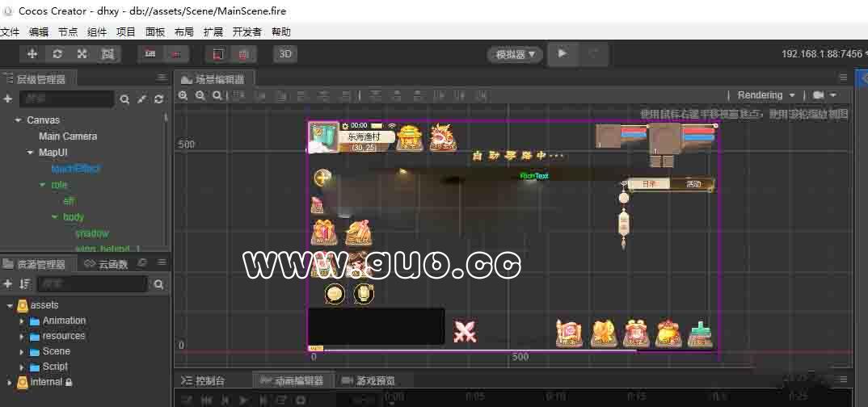The height and width of the screenshot is (407, 868).
Task: Toggle the pivot/center gizmo mode button
Action: tap(150, 54)
